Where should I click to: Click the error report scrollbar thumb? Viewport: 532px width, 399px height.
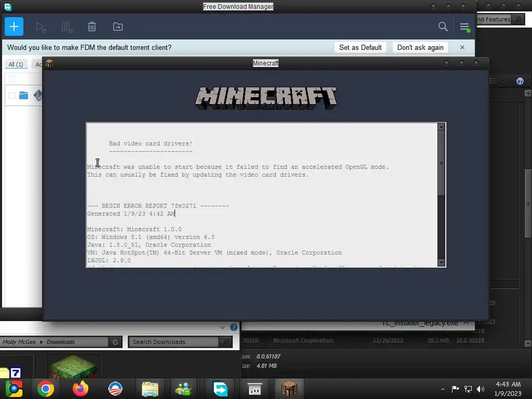(441, 163)
